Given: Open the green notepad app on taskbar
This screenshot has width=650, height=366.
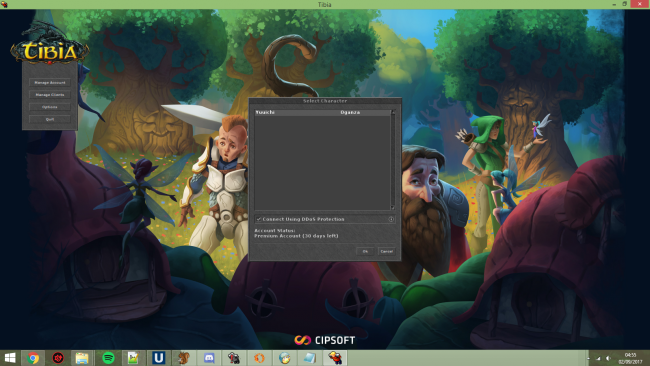Looking at the screenshot, I should click(x=133, y=358).
